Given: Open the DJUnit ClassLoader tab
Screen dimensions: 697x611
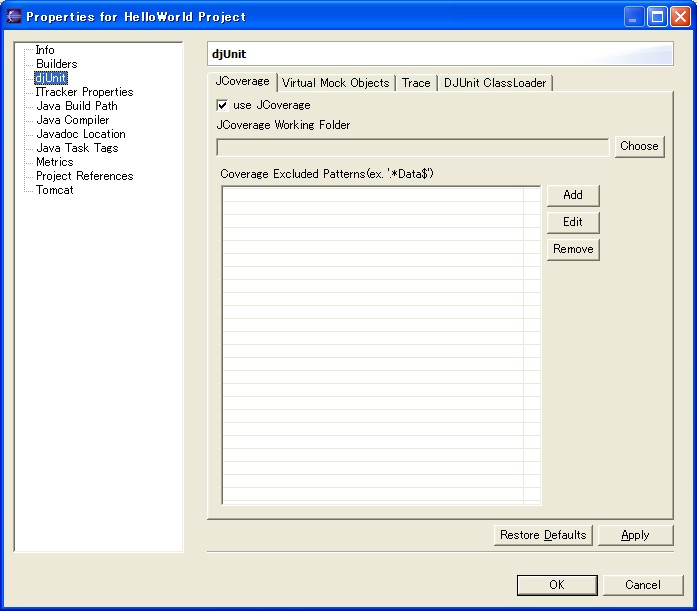Looking at the screenshot, I should coord(495,83).
